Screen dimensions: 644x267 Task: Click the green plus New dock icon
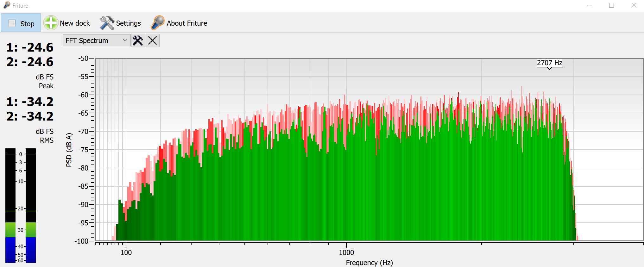tap(51, 23)
